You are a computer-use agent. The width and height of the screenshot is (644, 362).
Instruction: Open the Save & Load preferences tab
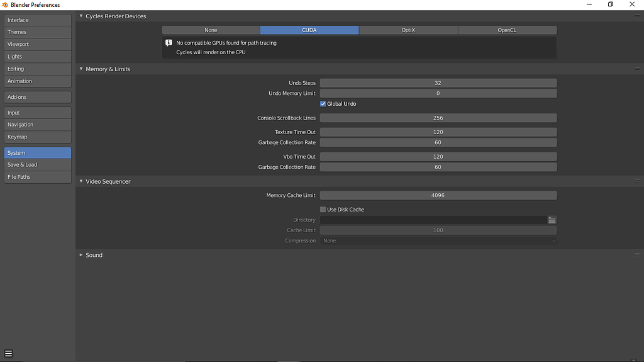pos(38,164)
